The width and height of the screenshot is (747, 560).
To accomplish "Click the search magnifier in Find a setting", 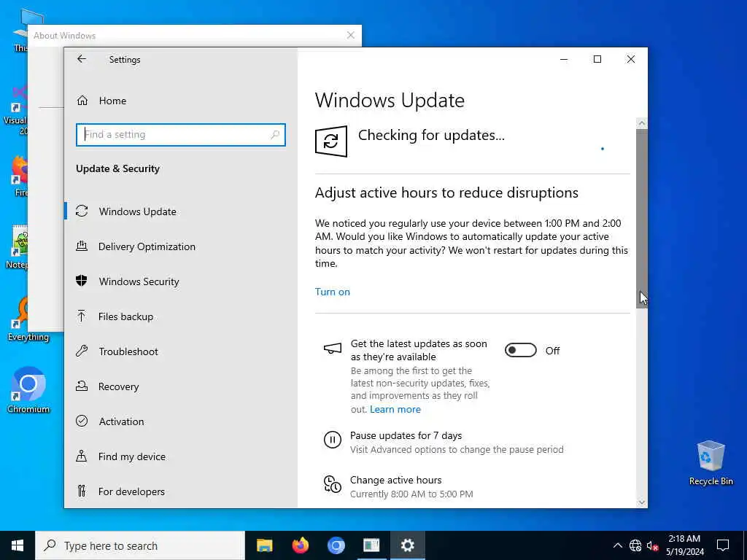I will pyautogui.click(x=275, y=135).
